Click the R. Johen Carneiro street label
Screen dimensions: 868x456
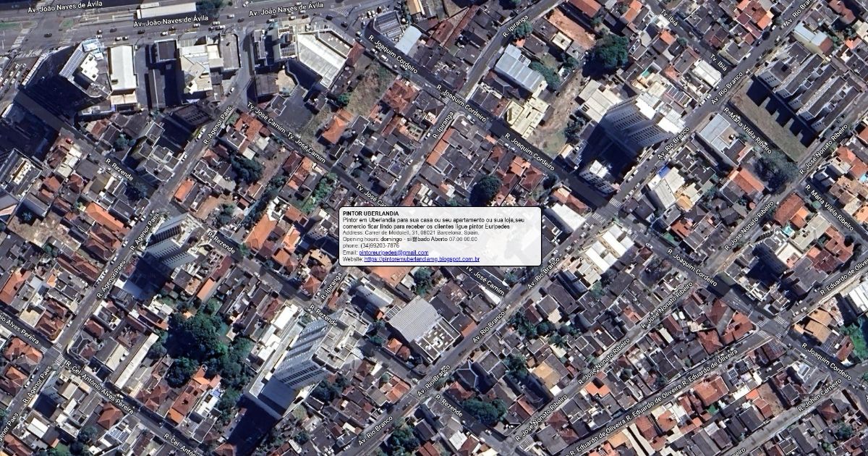[819, 394]
